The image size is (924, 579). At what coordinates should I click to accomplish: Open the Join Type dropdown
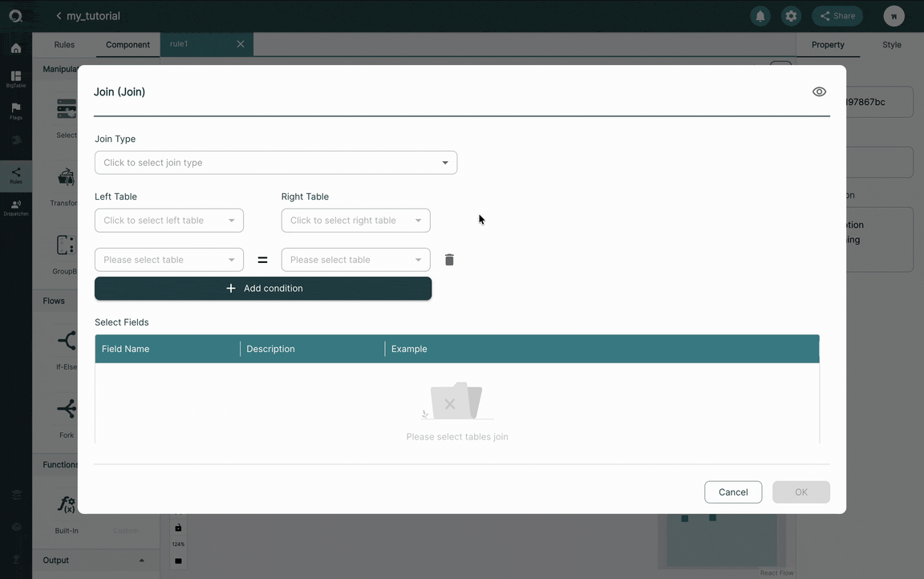(x=276, y=163)
